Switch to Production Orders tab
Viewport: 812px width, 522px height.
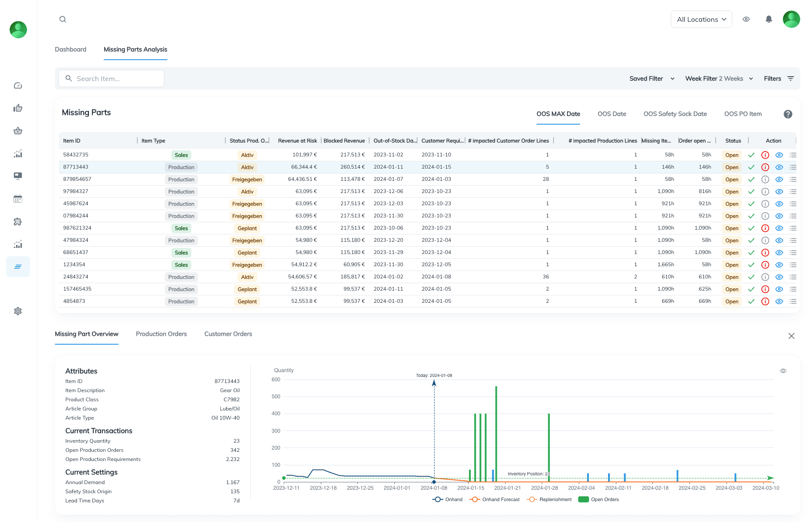[161, 334]
